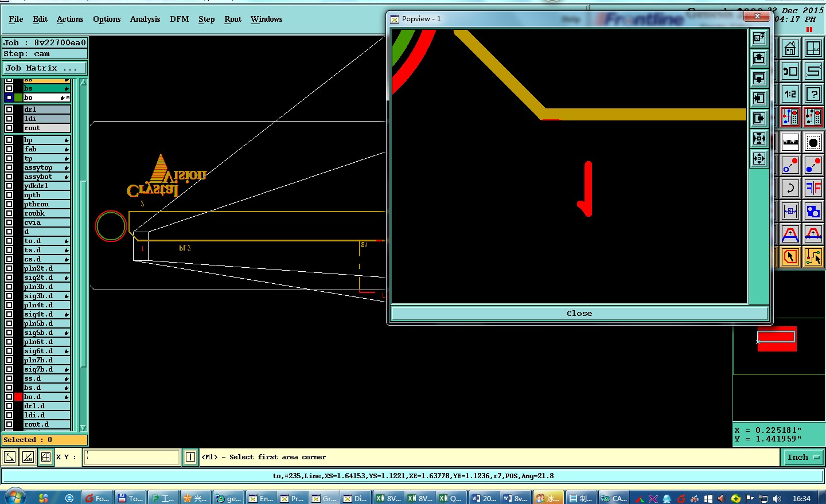The height and width of the screenshot is (504, 826).
Task: Click the horizontal dimension arrows icon
Action: click(x=790, y=211)
